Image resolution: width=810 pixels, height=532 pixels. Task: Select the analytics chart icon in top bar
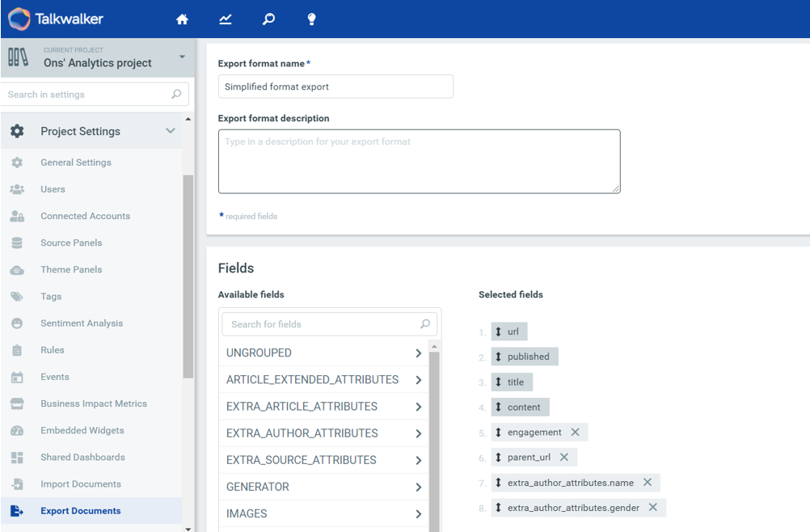(225, 18)
